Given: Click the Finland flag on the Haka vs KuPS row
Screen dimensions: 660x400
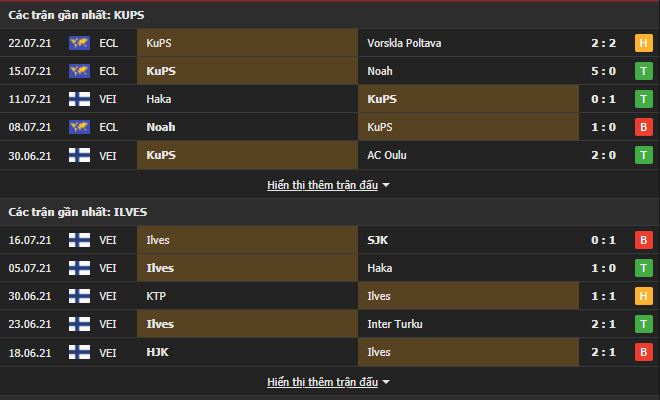Looking at the screenshot, I should pos(79,99).
